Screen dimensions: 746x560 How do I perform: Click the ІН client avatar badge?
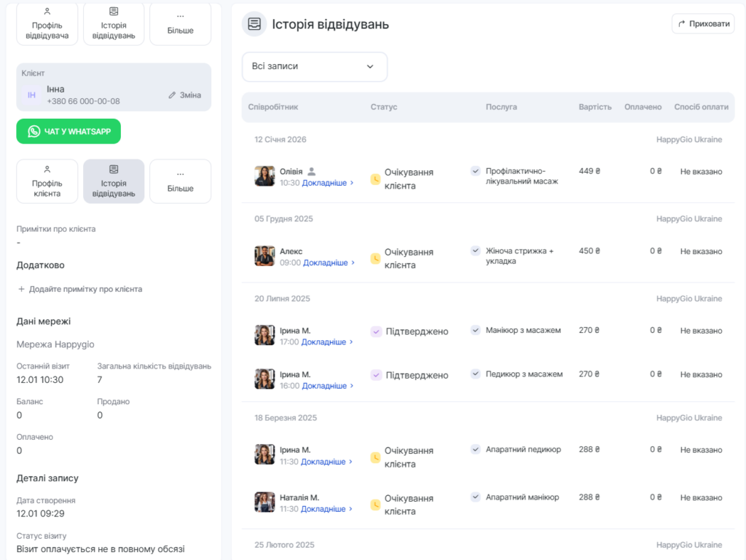(x=31, y=95)
